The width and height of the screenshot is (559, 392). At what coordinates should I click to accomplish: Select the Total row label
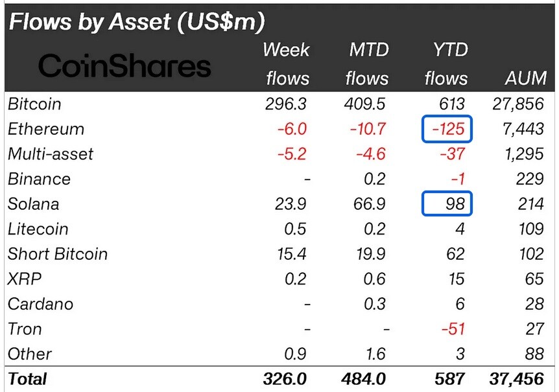[x=27, y=379]
